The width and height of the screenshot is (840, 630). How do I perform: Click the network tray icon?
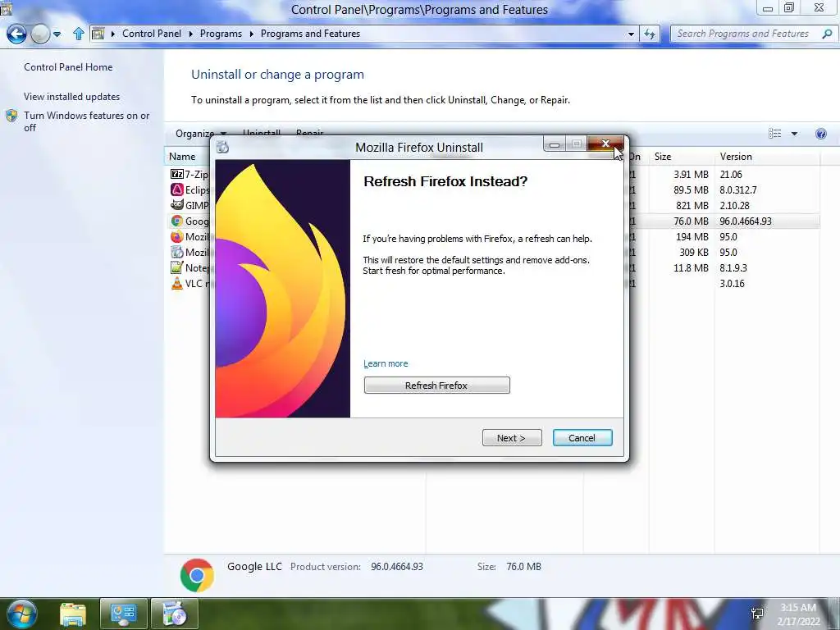click(757, 614)
